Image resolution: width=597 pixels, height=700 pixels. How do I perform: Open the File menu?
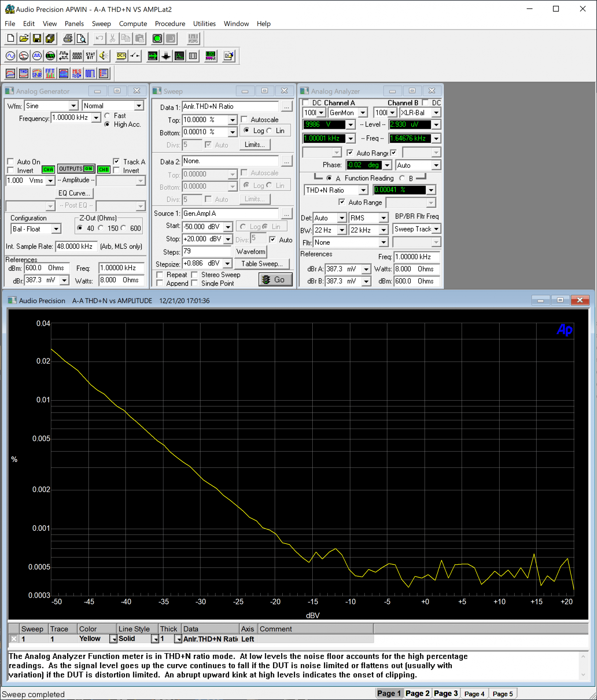point(10,24)
